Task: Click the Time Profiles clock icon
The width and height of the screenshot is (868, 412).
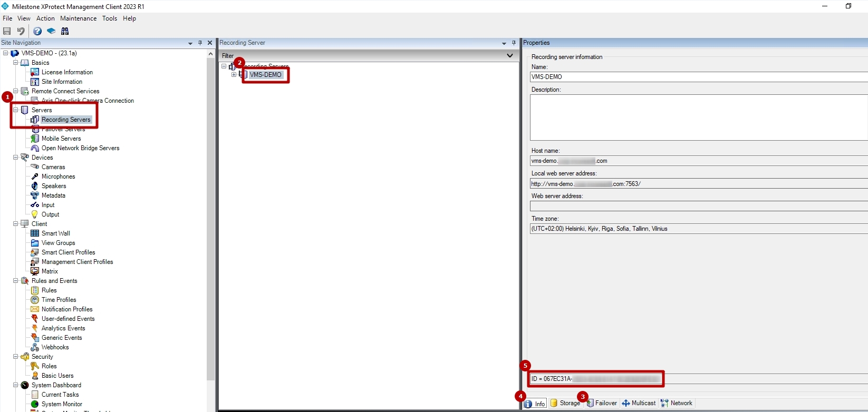Action: (35, 300)
